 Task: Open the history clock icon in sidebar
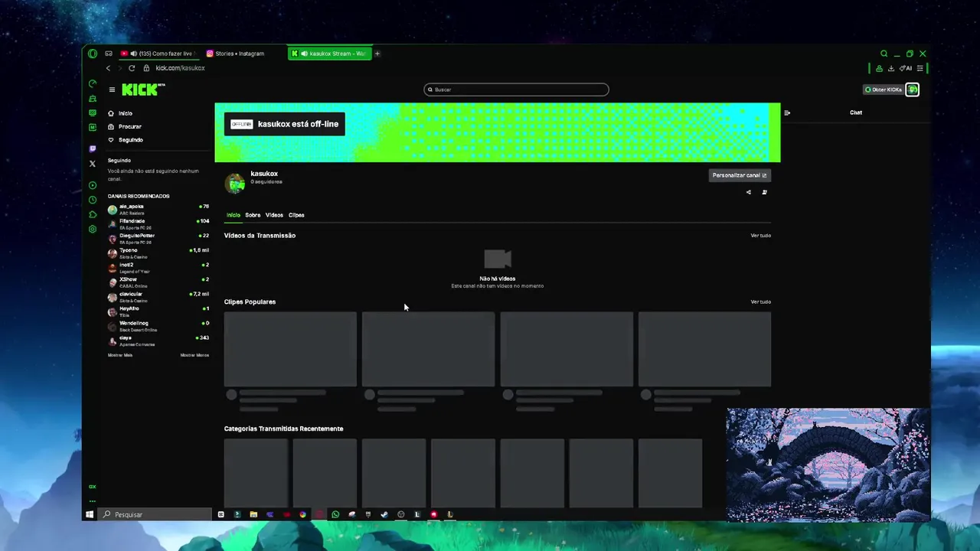[x=93, y=200]
